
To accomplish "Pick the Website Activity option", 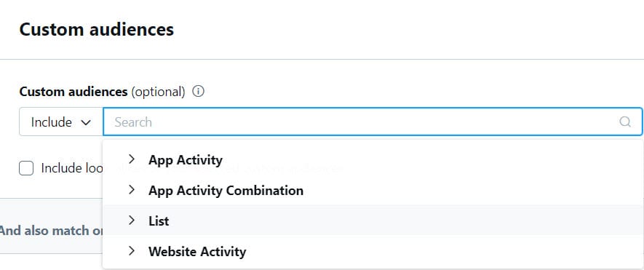I will point(197,251).
